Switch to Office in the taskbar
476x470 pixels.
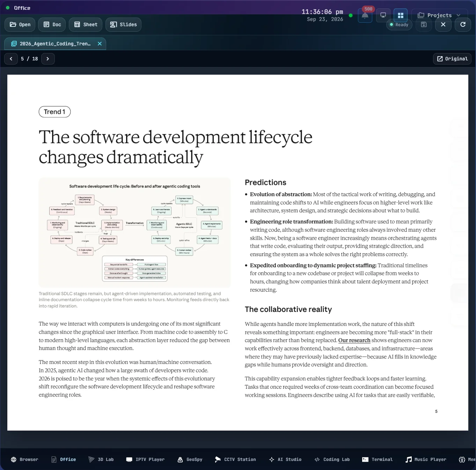(64, 460)
